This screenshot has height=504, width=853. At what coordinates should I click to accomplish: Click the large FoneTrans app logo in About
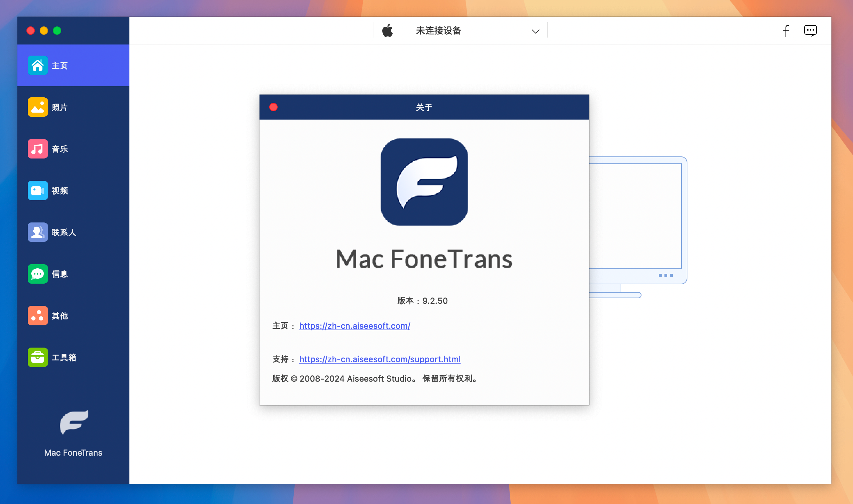pyautogui.click(x=424, y=182)
